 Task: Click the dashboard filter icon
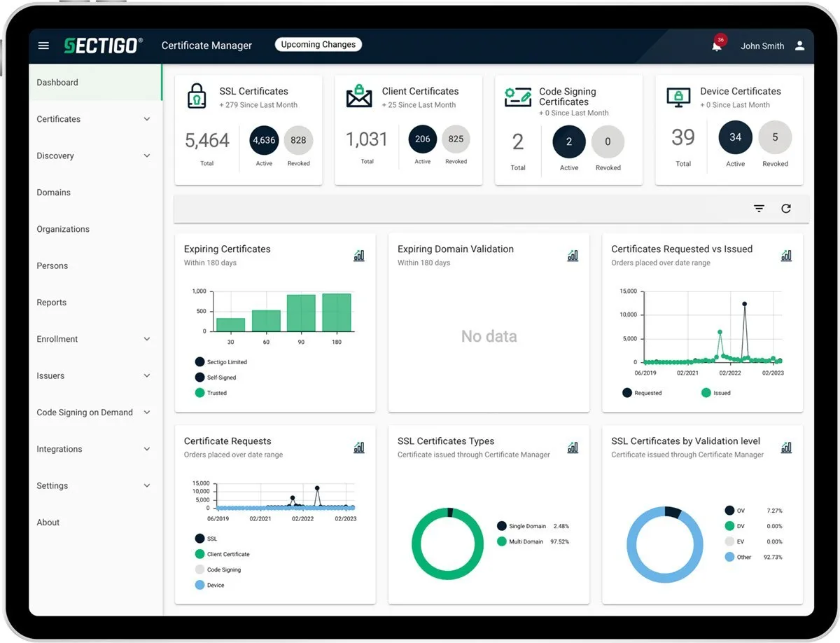759,209
